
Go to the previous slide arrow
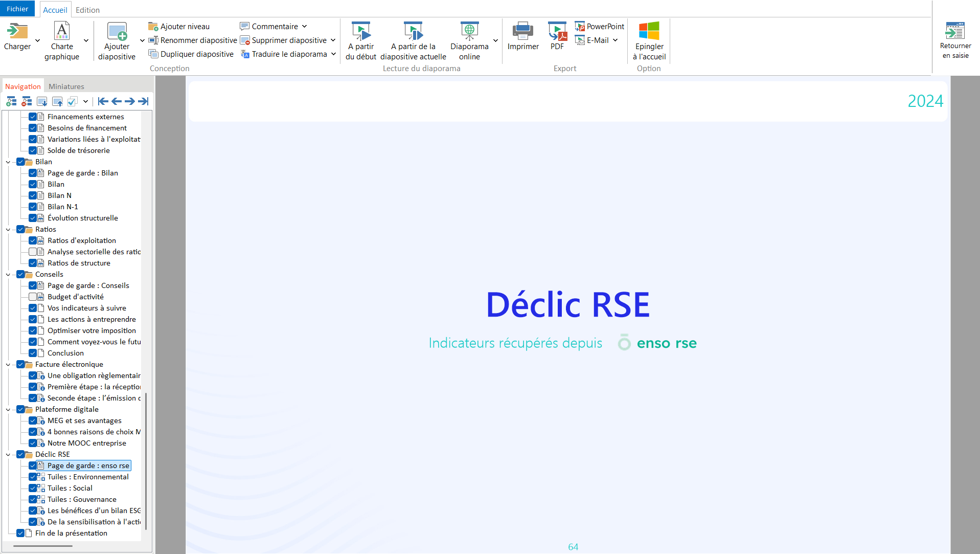[x=117, y=101]
